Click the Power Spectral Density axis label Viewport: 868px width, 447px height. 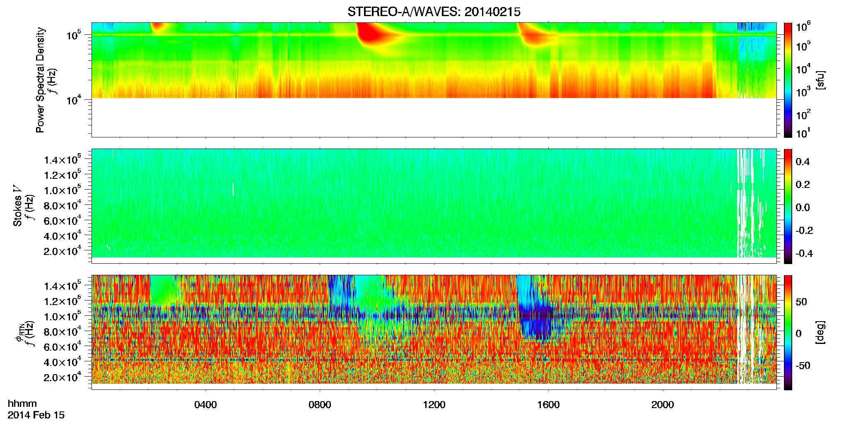click(40, 80)
